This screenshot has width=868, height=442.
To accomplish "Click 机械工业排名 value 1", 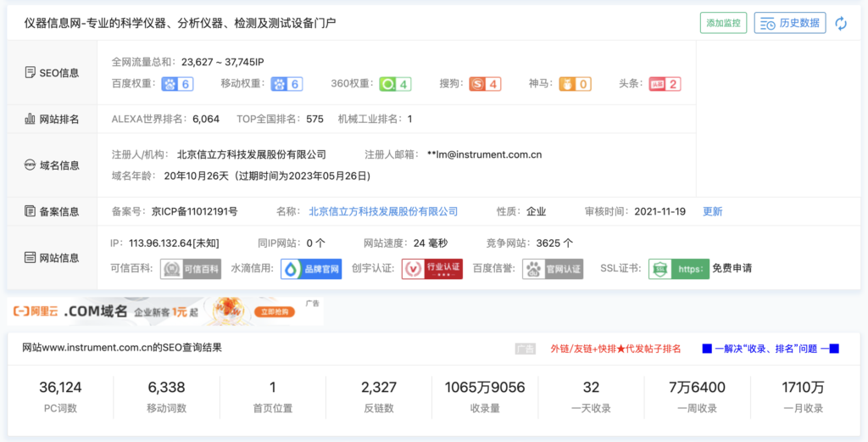I will point(409,119).
